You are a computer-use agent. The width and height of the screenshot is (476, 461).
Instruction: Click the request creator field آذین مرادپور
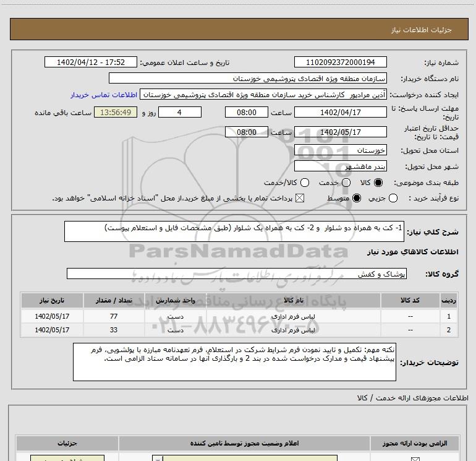coord(263,95)
